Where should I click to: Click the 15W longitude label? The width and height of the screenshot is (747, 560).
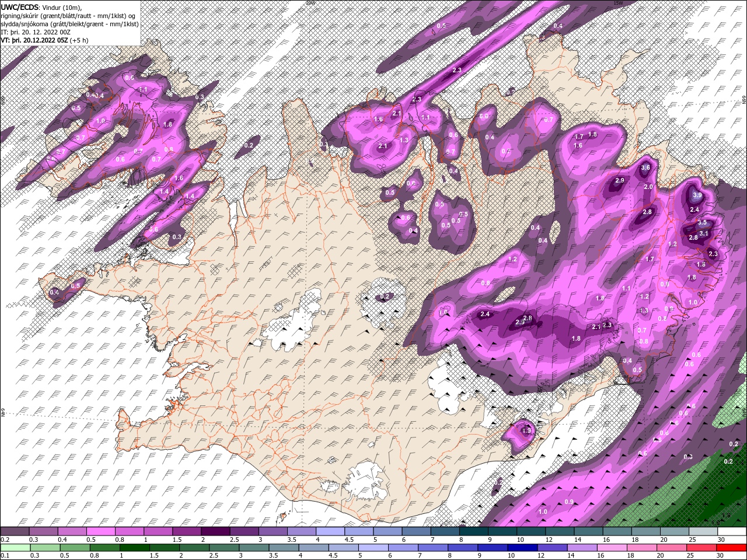(619, 3)
